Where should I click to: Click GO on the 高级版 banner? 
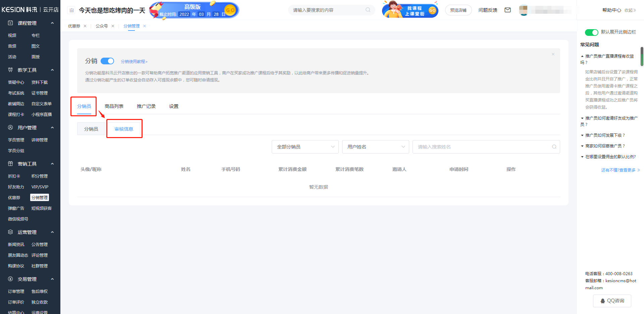point(230,10)
